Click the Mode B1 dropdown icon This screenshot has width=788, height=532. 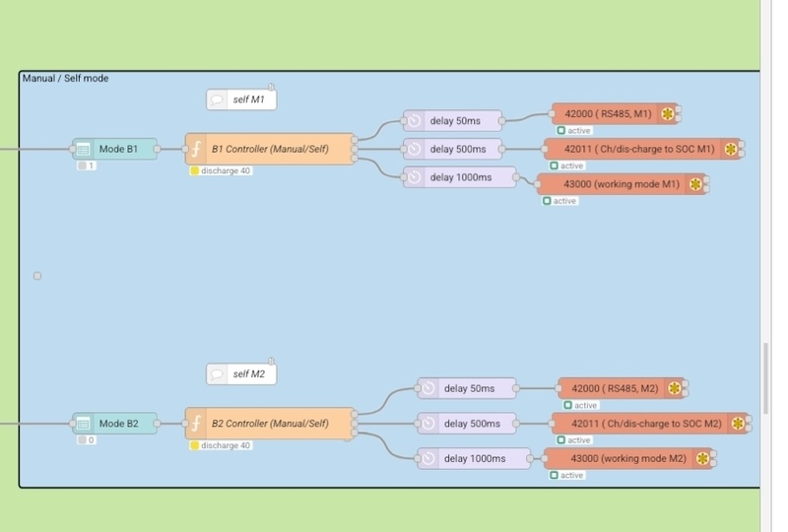click(x=83, y=149)
